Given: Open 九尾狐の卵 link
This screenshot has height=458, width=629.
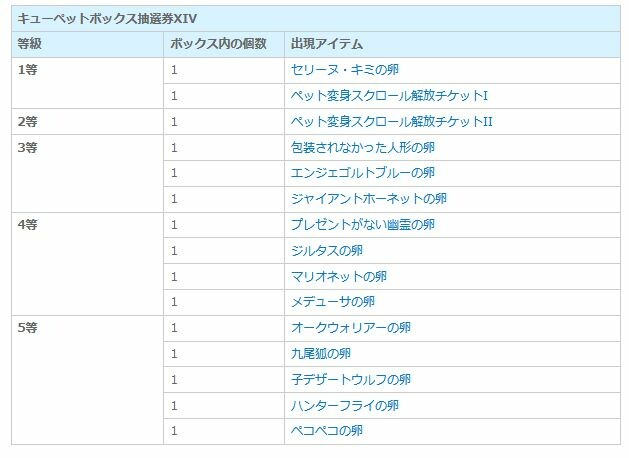Looking at the screenshot, I should click(x=320, y=353).
